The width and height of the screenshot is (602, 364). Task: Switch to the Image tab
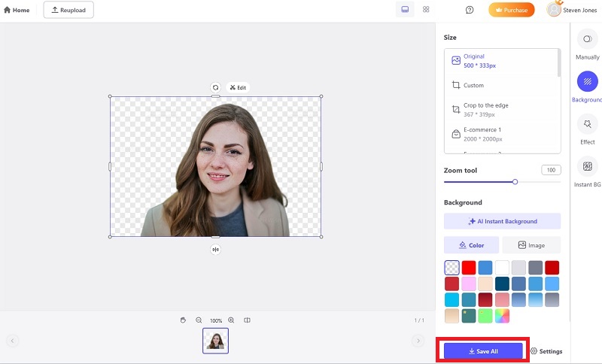(531, 245)
